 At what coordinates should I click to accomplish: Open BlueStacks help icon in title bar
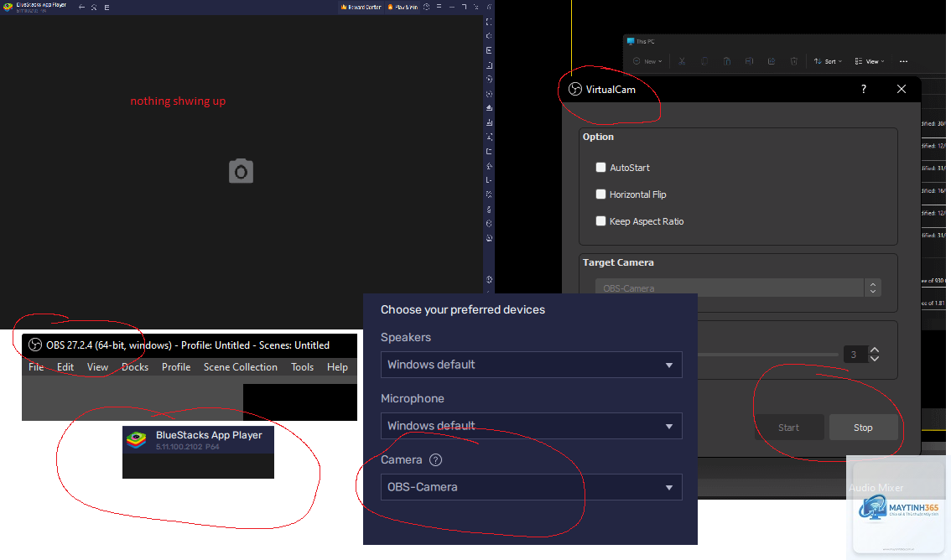tap(426, 8)
